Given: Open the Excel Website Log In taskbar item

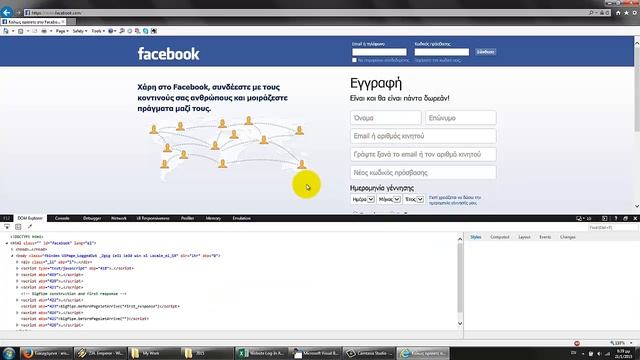Looking at the screenshot, I should coord(261,353).
